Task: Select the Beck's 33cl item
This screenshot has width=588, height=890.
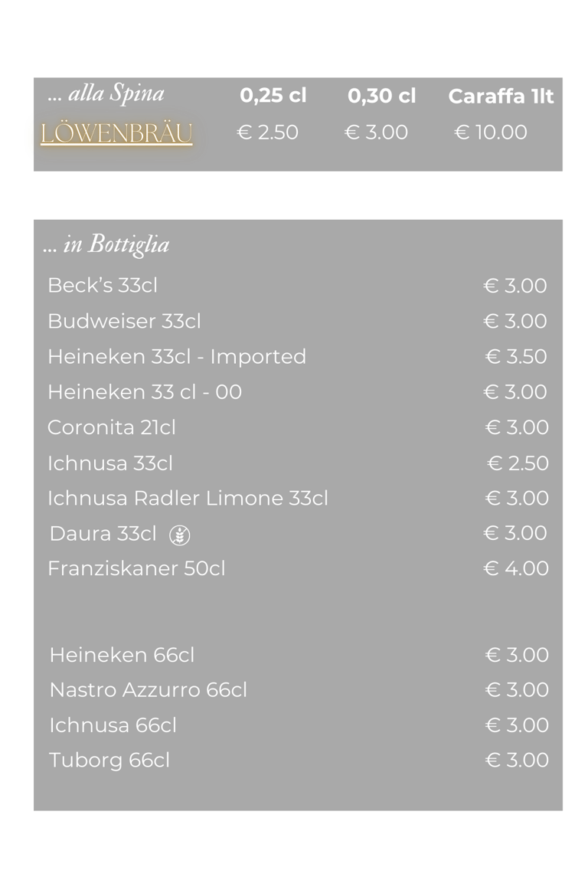Action: [x=103, y=285]
